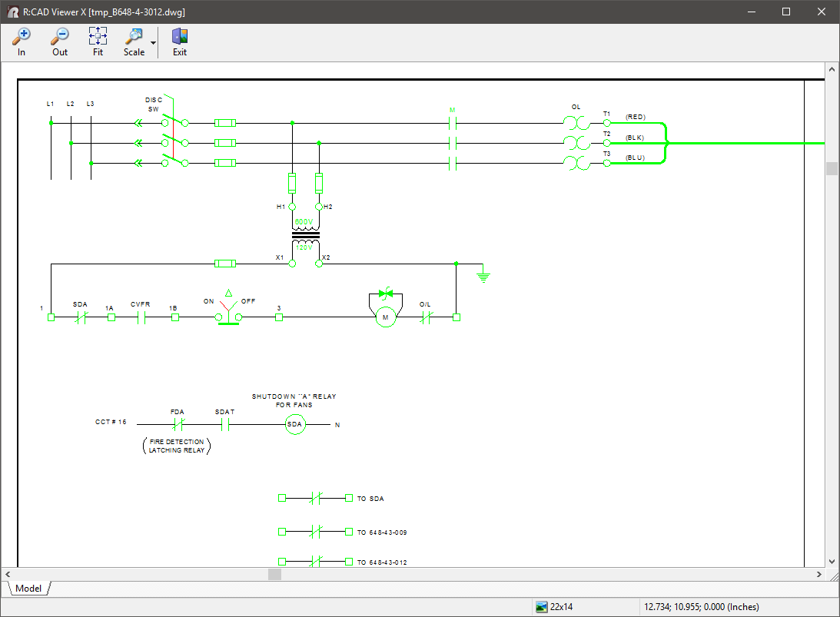Click the horizontal scrollbar thumb
Screen dimensions: 840x617
point(274,574)
